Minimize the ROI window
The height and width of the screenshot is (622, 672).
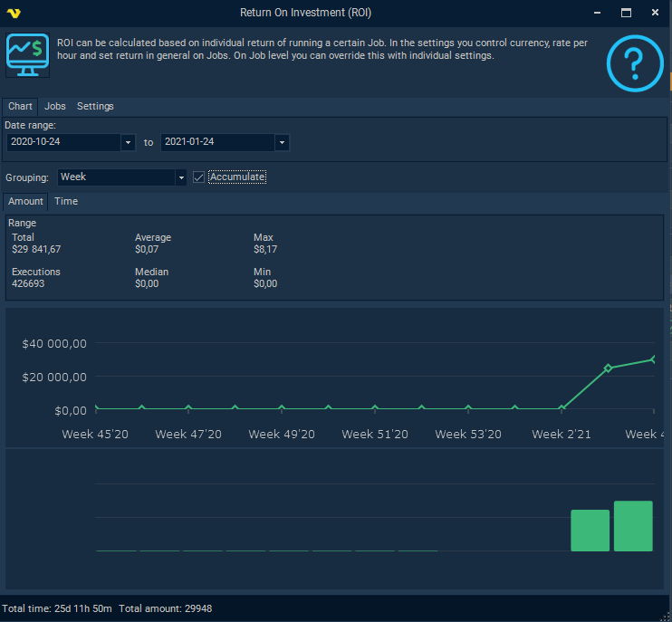[x=597, y=13]
